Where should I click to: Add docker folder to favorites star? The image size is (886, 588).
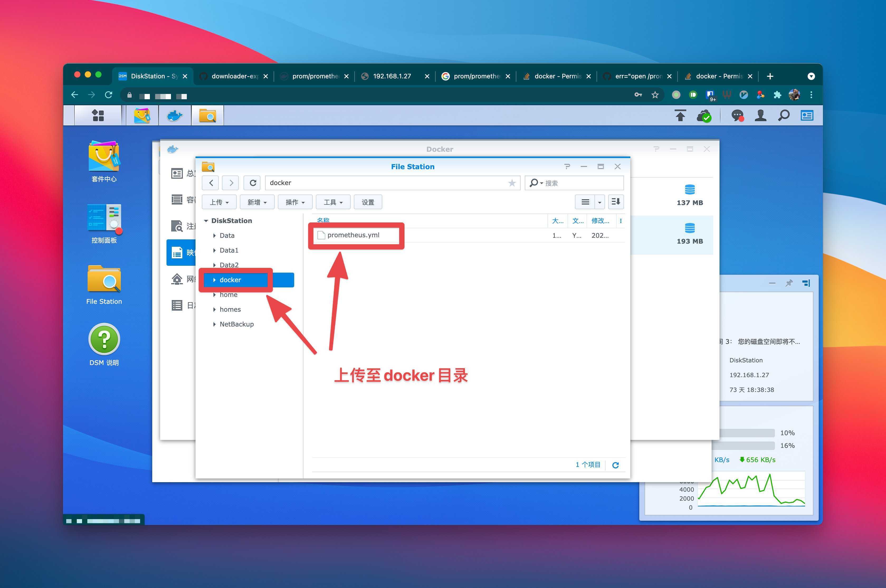pyautogui.click(x=512, y=183)
